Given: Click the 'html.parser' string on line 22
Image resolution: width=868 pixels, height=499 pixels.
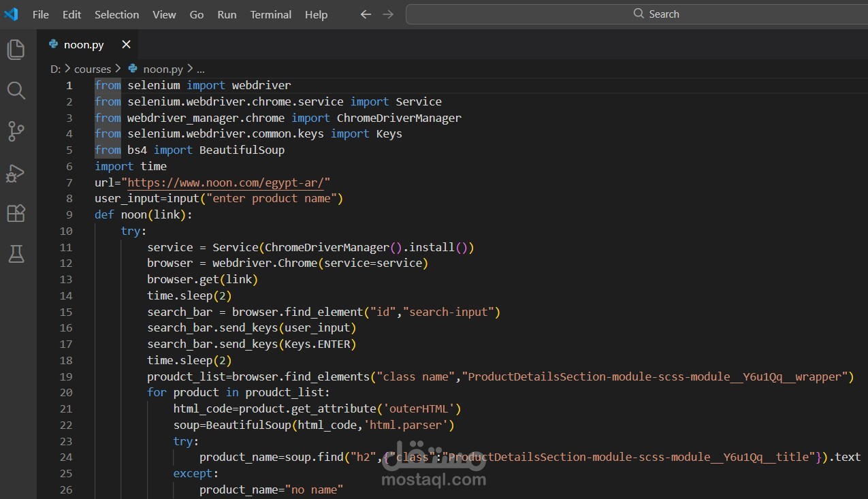Looking at the screenshot, I should click(x=406, y=425).
